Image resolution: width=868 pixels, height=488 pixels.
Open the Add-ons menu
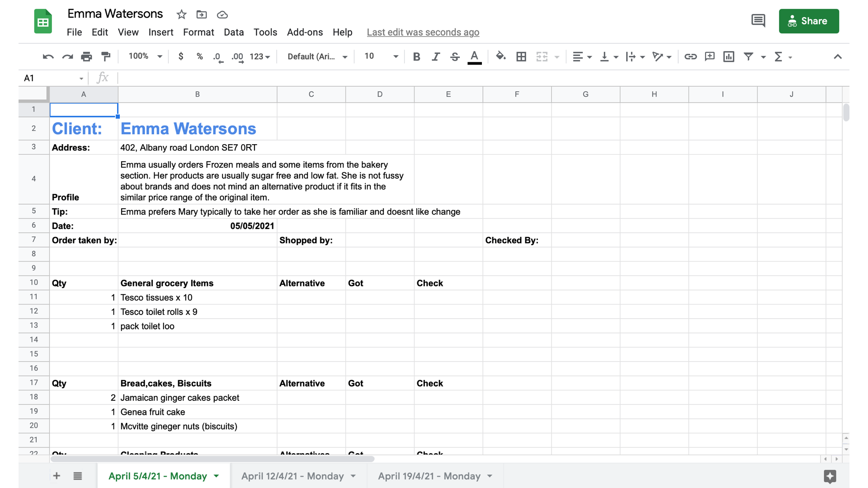pos(305,32)
